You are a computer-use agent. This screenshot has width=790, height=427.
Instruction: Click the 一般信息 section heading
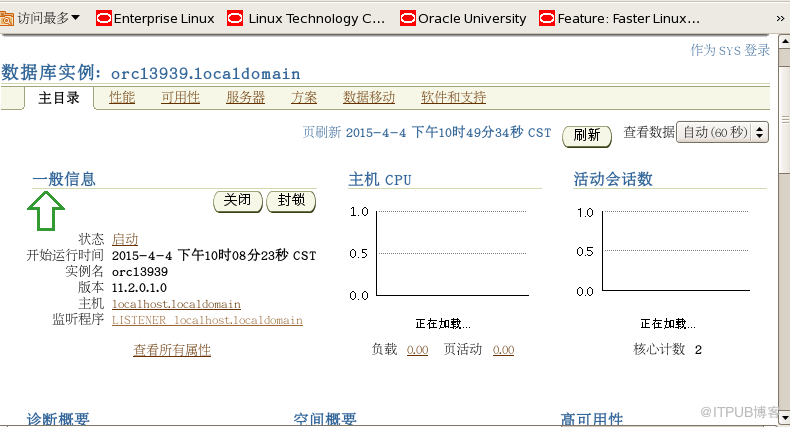tap(64, 179)
